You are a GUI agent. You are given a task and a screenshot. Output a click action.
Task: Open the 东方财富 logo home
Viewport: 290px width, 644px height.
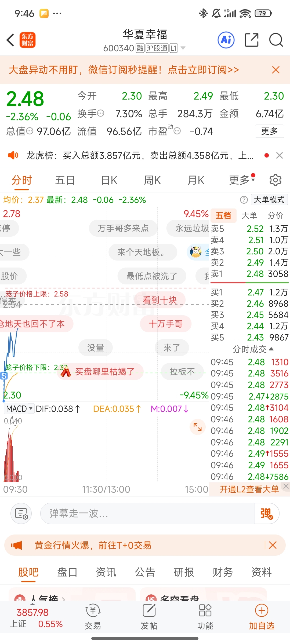pyautogui.click(x=27, y=40)
